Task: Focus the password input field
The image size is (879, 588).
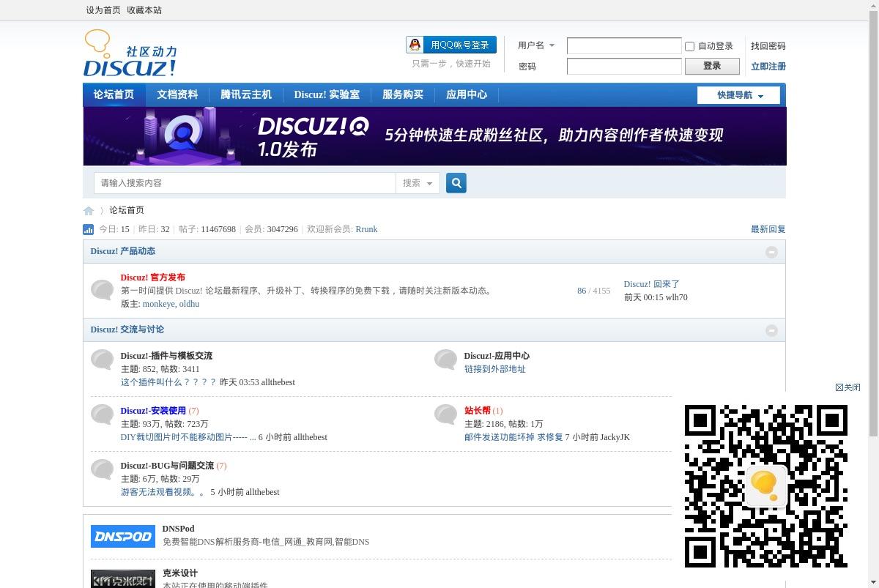Action: [624, 66]
